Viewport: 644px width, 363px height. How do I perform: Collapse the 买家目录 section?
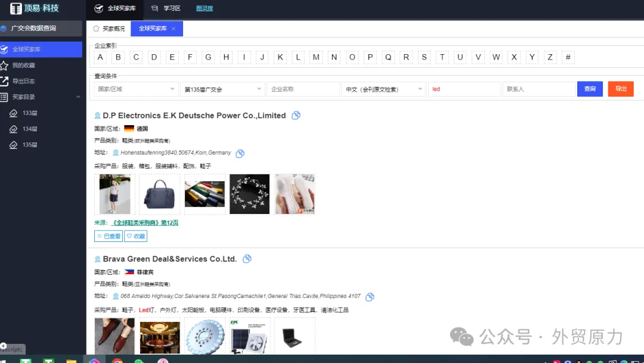(x=78, y=97)
